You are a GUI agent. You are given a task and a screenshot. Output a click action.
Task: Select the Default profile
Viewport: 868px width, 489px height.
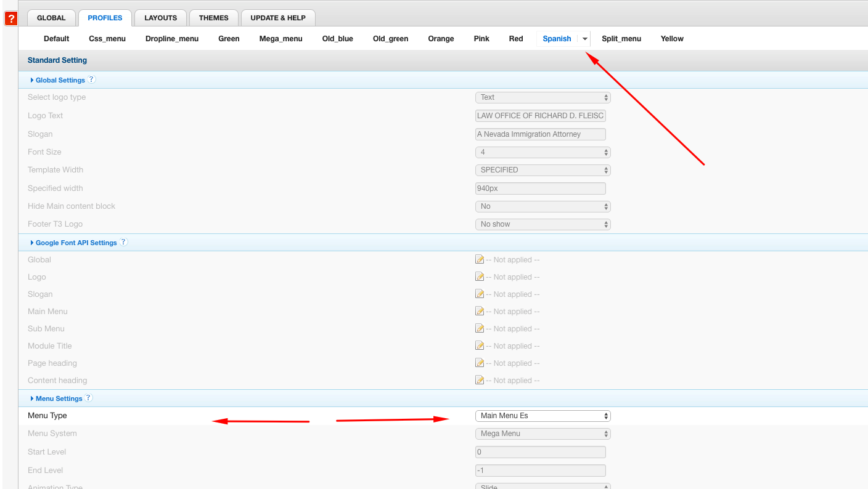(57, 39)
